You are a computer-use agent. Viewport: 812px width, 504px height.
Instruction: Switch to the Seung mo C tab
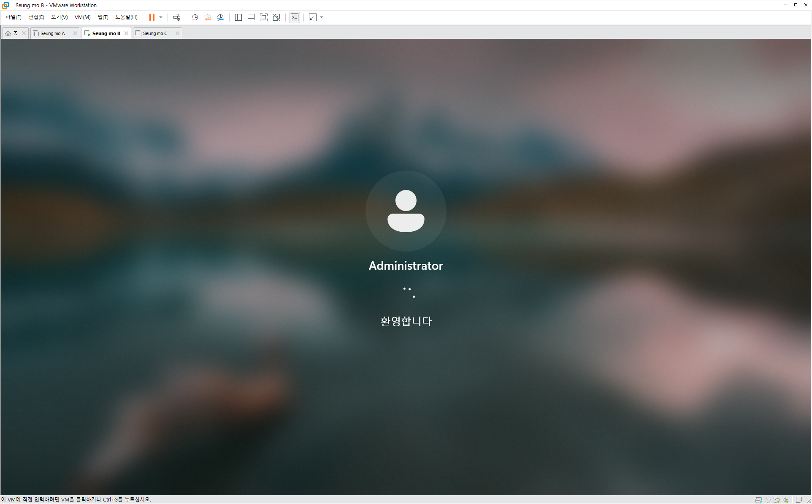[x=155, y=33]
